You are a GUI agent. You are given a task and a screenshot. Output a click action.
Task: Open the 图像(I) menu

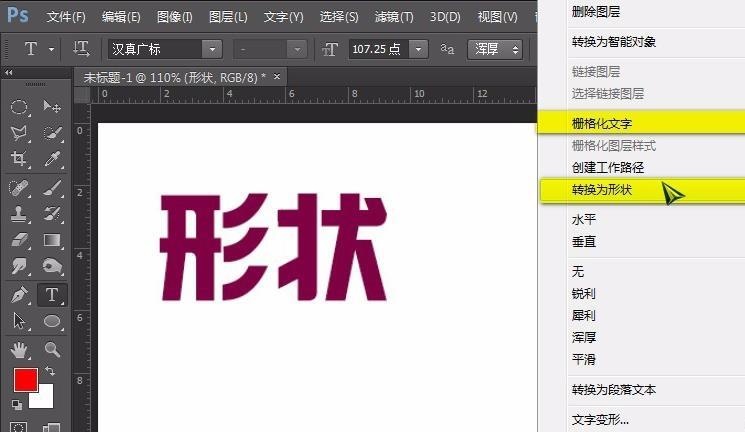175,17
